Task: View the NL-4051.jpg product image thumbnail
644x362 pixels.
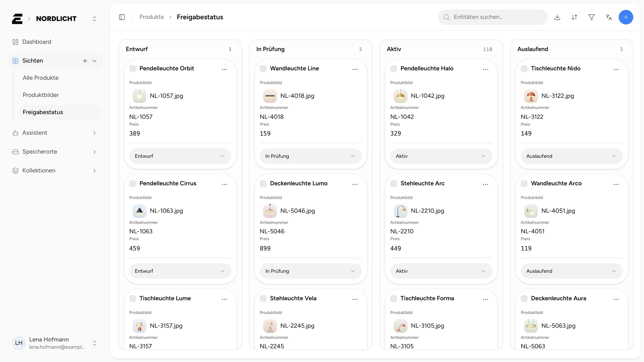Action: pos(531,211)
